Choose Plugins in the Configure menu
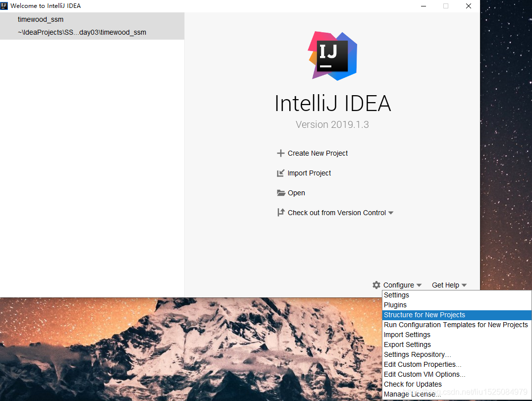Image resolution: width=532 pixels, height=401 pixels. click(457, 305)
